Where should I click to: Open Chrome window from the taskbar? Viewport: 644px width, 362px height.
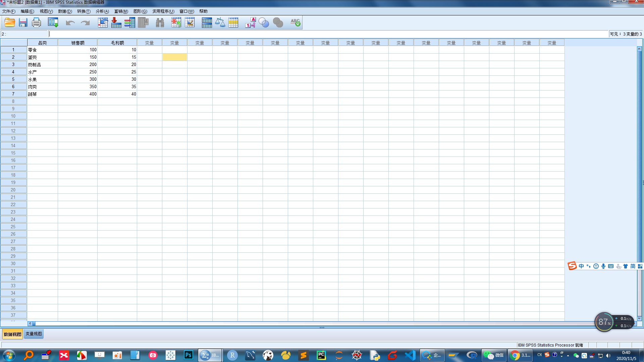point(520,355)
